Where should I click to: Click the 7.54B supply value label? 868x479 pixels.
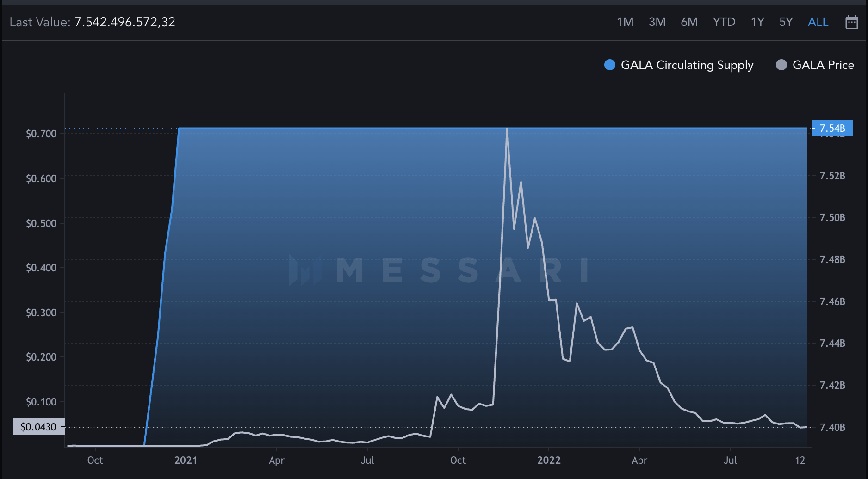pyautogui.click(x=832, y=128)
